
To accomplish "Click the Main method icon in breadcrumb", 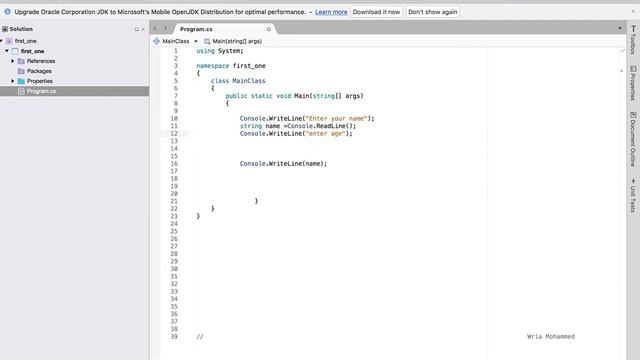I will click(207, 41).
